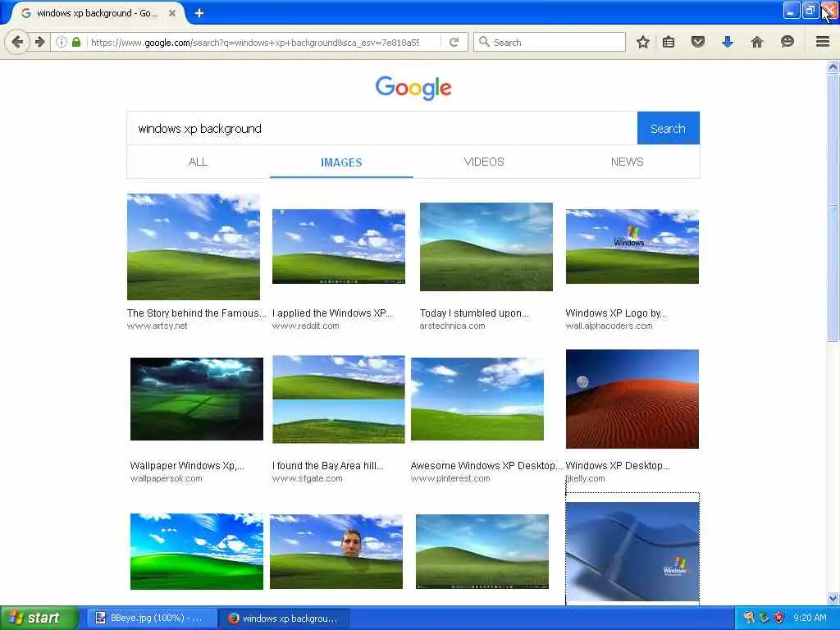Click 'The Story behind the Famous...' link

[196, 313]
